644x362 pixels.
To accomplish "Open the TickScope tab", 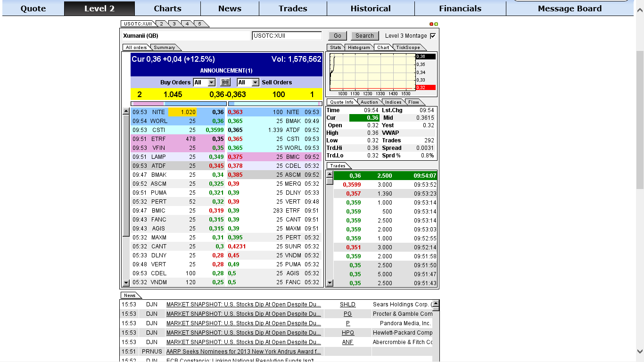I will pos(408,48).
